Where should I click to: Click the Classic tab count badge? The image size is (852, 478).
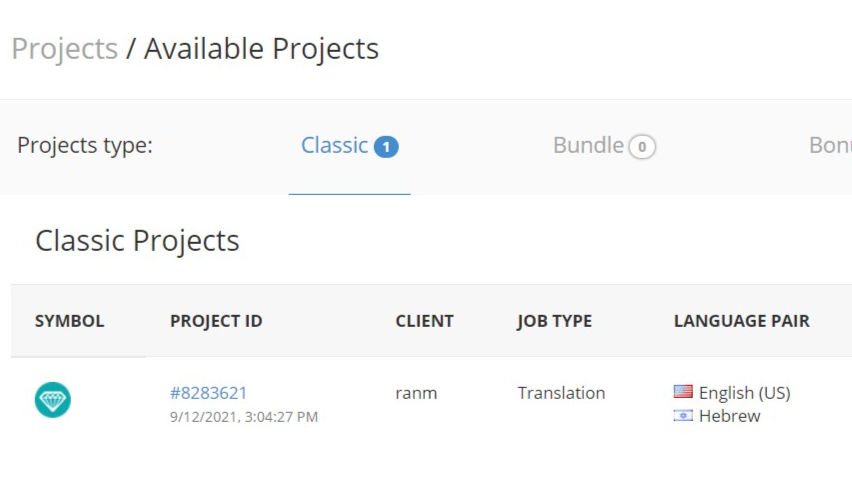[386, 146]
